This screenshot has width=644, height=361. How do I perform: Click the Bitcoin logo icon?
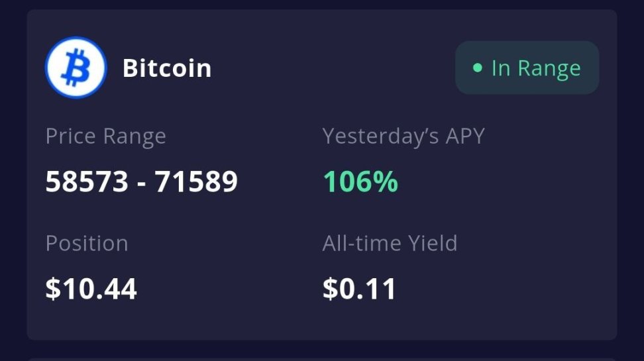(75, 68)
